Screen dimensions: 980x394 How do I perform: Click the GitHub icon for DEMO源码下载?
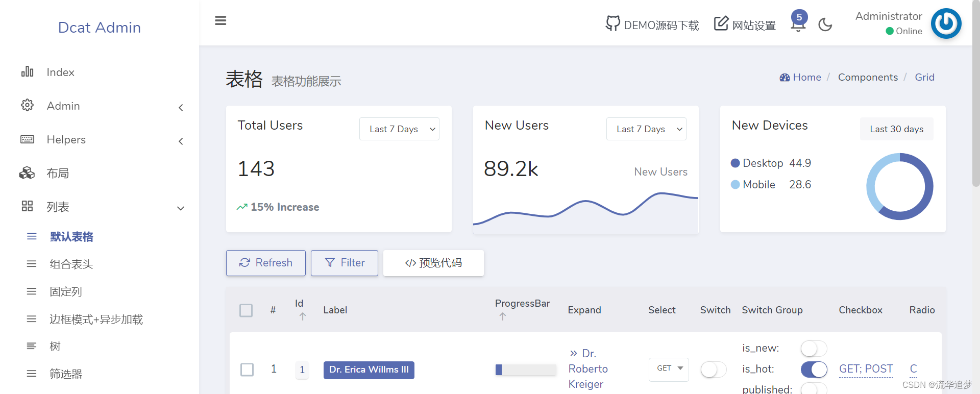coord(612,23)
